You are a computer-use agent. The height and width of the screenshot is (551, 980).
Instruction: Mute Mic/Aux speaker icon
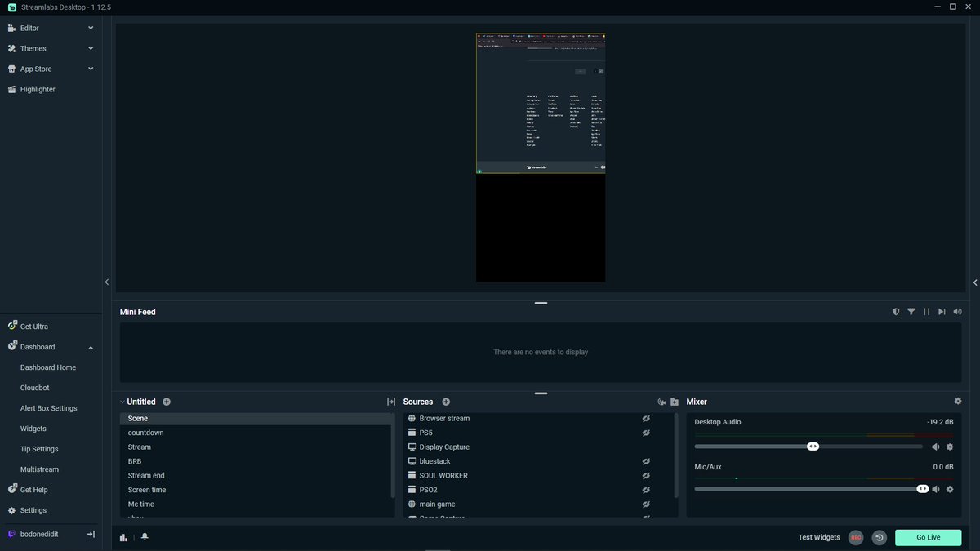[x=936, y=489]
